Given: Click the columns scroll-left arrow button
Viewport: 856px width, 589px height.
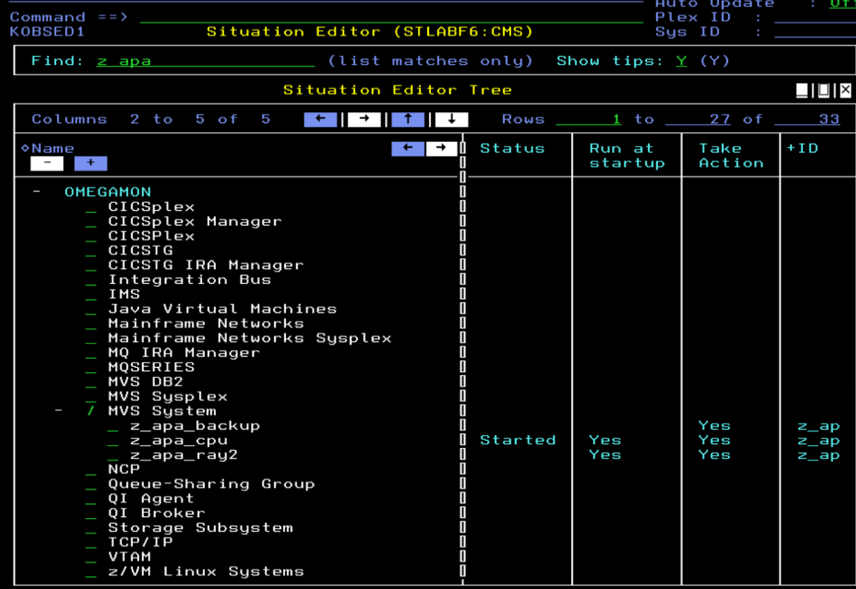Looking at the screenshot, I should point(320,119).
